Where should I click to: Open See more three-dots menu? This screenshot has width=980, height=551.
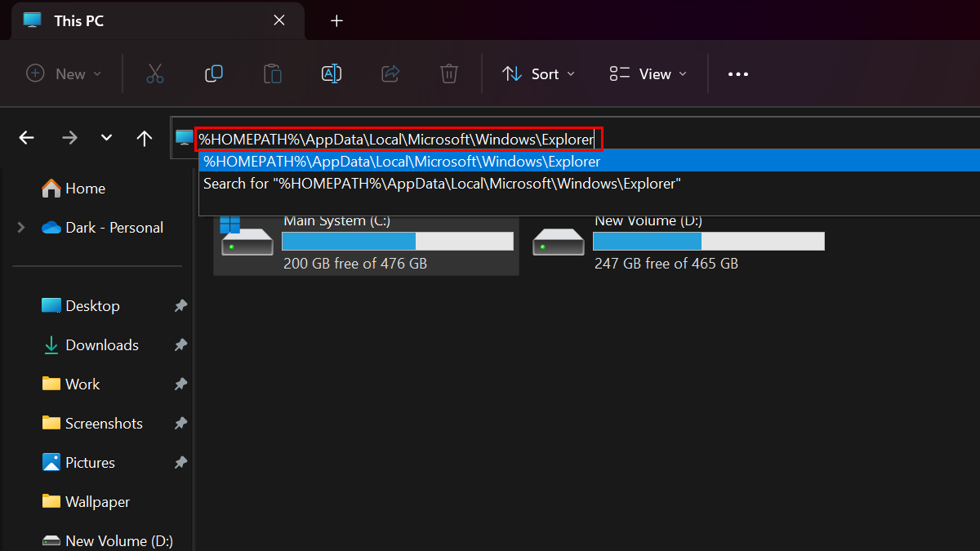[738, 74]
